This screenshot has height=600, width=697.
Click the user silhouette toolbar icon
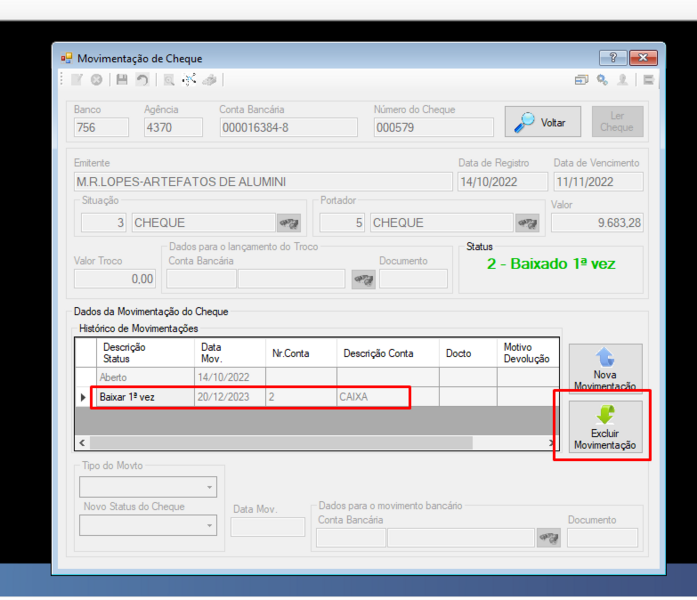(623, 80)
